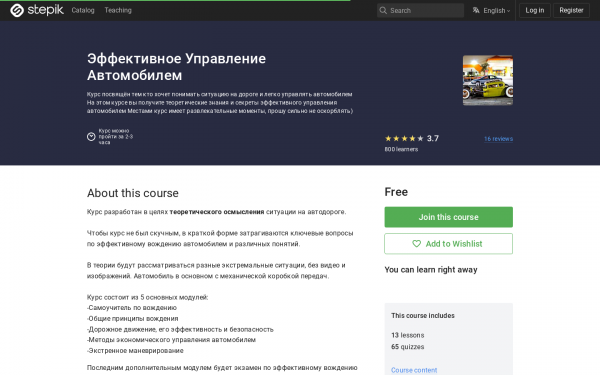The image size is (600, 375).
Task: Click the text Курс можно пройти за 2-3 часа
Action: point(116,137)
